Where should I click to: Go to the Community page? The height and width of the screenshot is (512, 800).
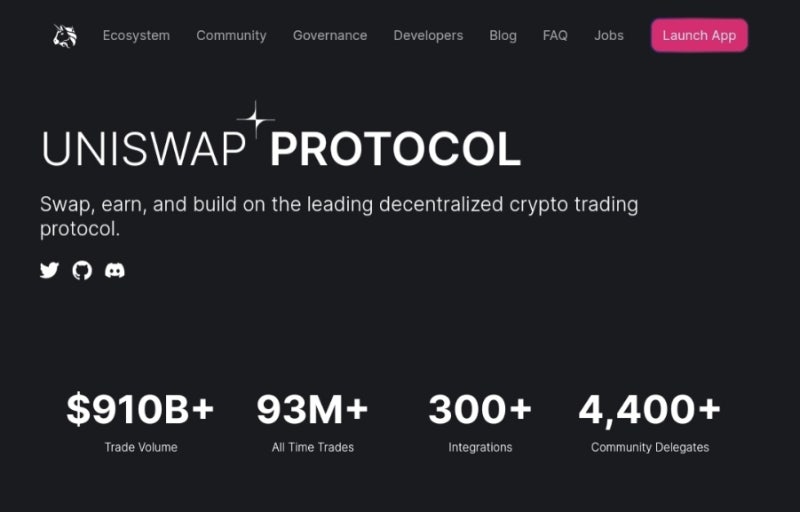(231, 35)
